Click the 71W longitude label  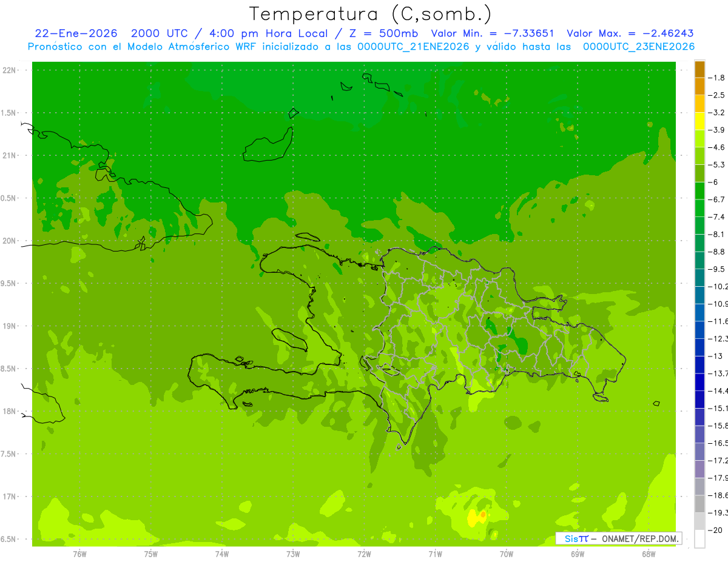[x=435, y=554]
